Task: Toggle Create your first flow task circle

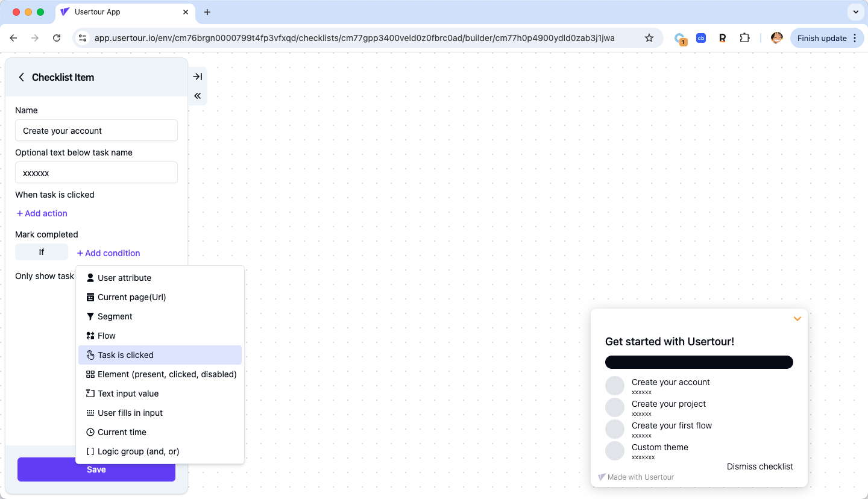Action: tap(615, 429)
